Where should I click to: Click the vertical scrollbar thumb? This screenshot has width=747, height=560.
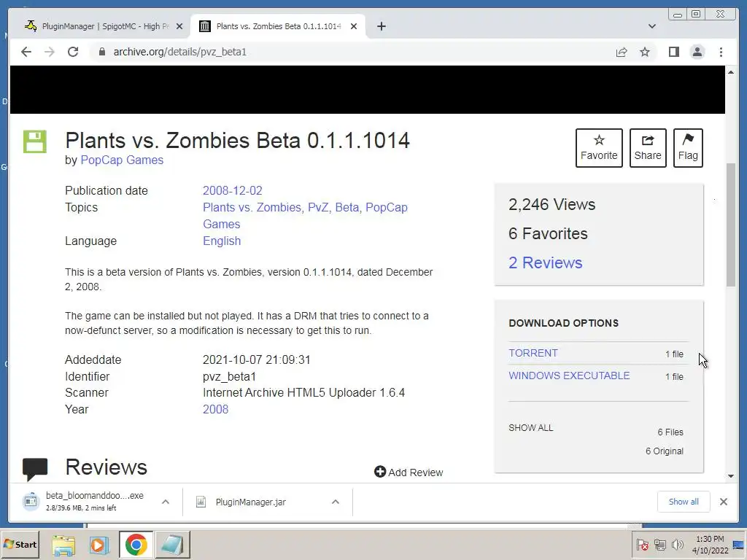[731, 225]
